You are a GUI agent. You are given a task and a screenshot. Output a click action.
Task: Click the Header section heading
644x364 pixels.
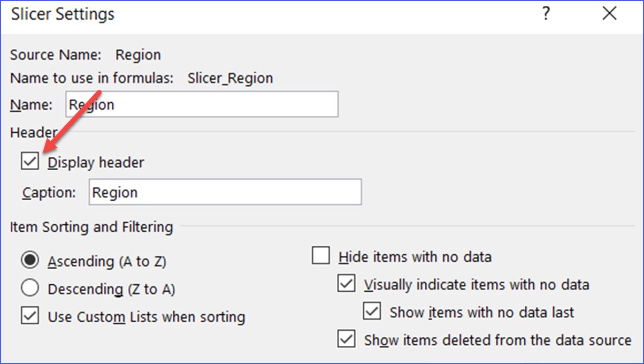[33, 132]
